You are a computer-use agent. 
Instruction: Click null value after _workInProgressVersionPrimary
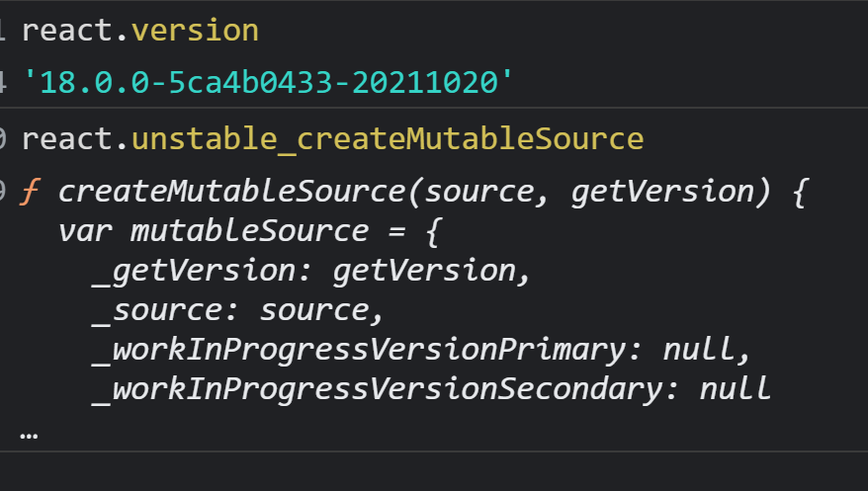699,350
